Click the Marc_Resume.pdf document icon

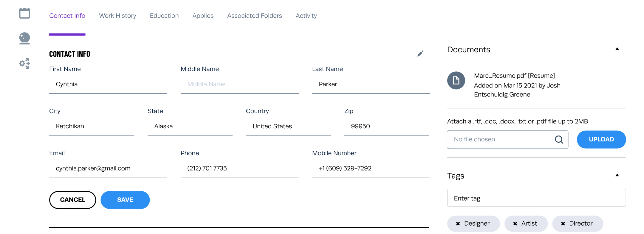(456, 81)
